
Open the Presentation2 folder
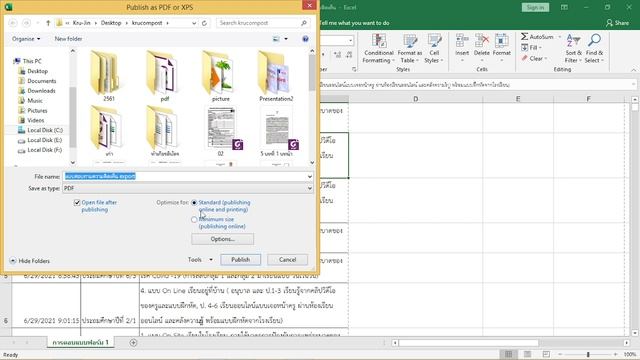click(276, 76)
